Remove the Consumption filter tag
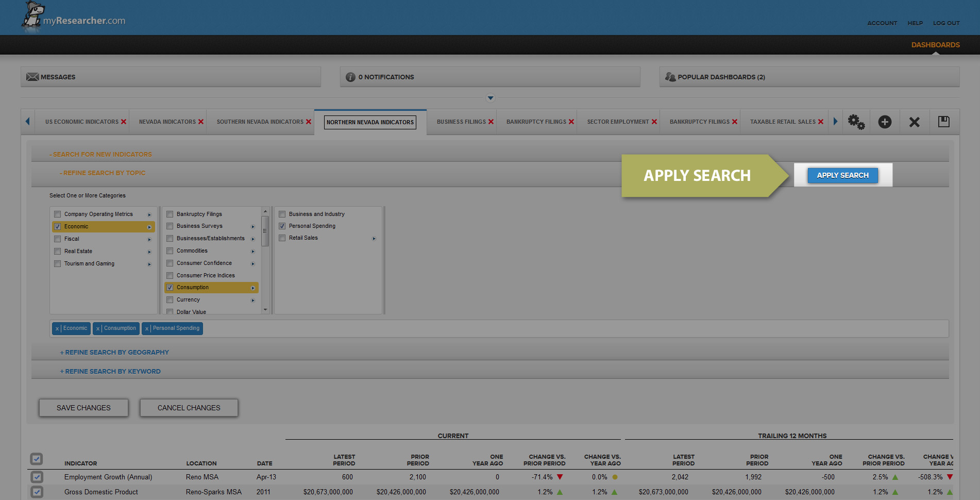The width and height of the screenshot is (980, 500). coord(98,329)
